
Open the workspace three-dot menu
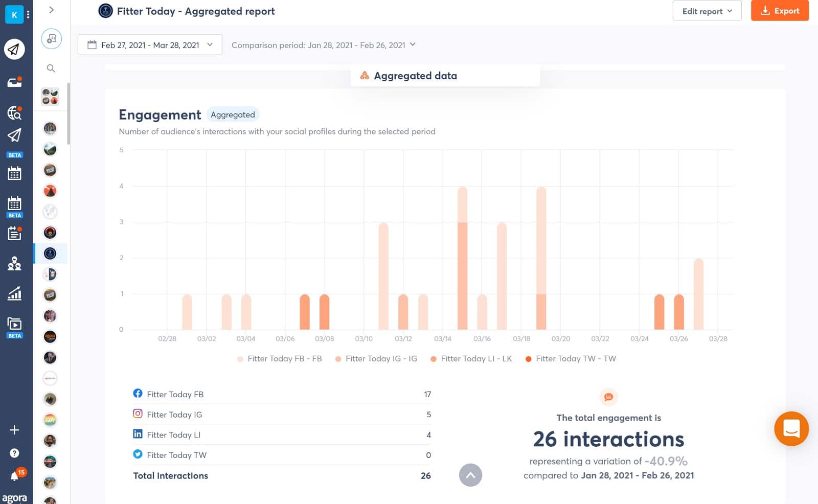tap(28, 15)
